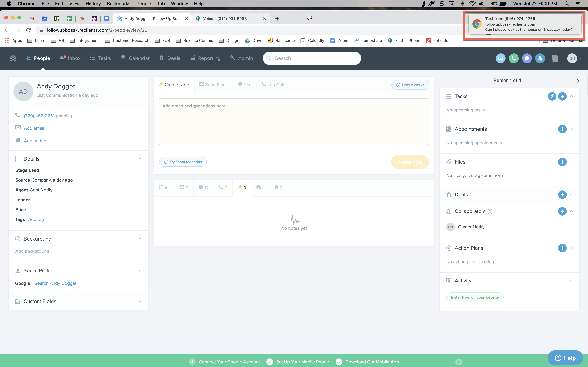Viewport: 588px width, 367px height.
Task: Dismiss the green onboarding bar
Action: point(459,362)
